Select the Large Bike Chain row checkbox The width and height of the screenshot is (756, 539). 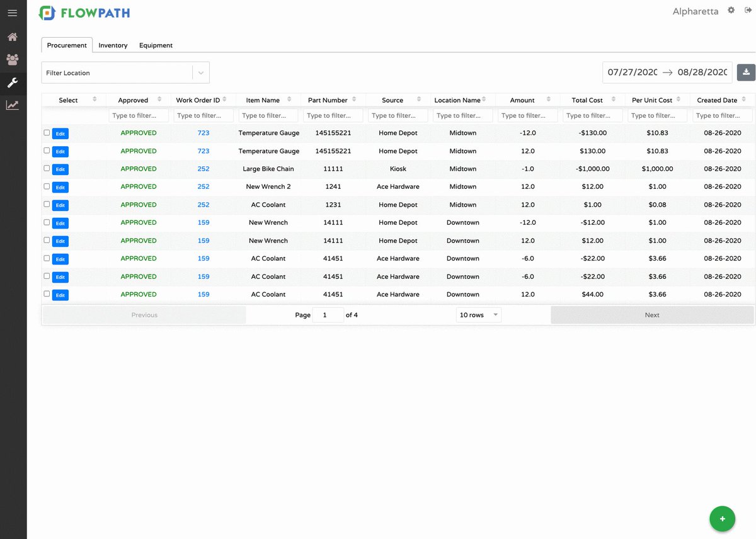point(47,168)
